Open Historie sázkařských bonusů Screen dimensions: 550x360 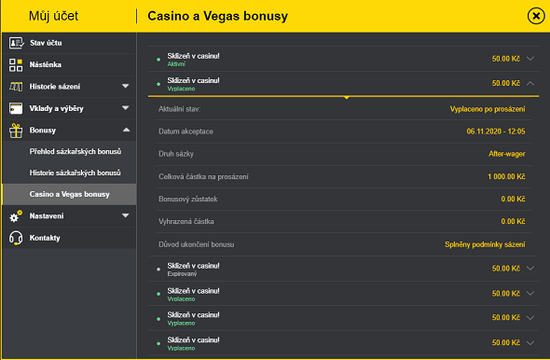click(x=75, y=173)
